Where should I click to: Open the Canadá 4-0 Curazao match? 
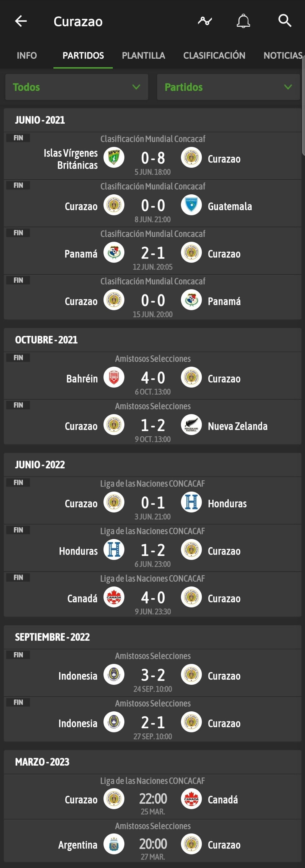[153, 597]
